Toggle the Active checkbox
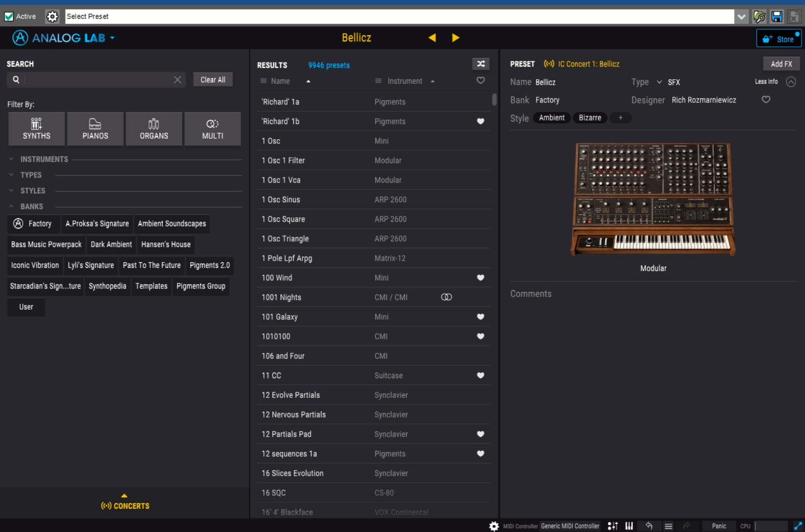The height and width of the screenshot is (532, 805). coord(9,17)
